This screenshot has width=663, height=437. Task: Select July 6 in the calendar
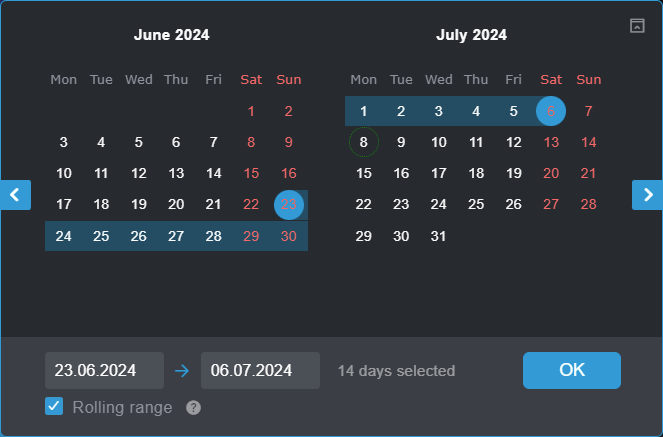pos(551,111)
